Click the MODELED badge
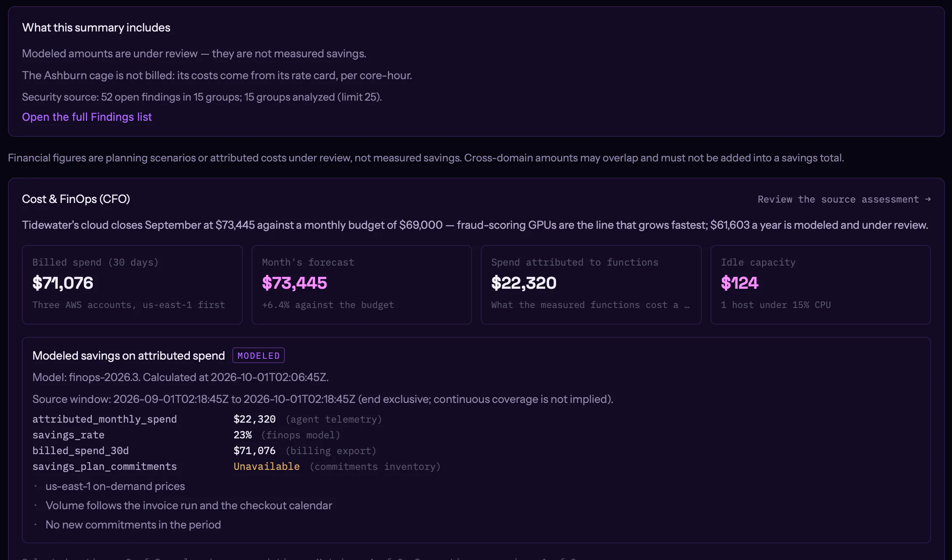 click(x=259, y=356)
